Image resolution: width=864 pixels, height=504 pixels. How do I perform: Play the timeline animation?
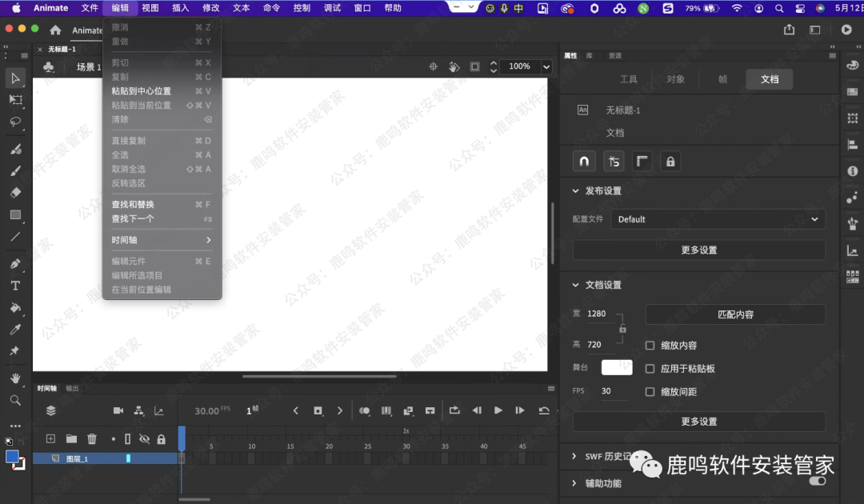click(x=498, y=410)
